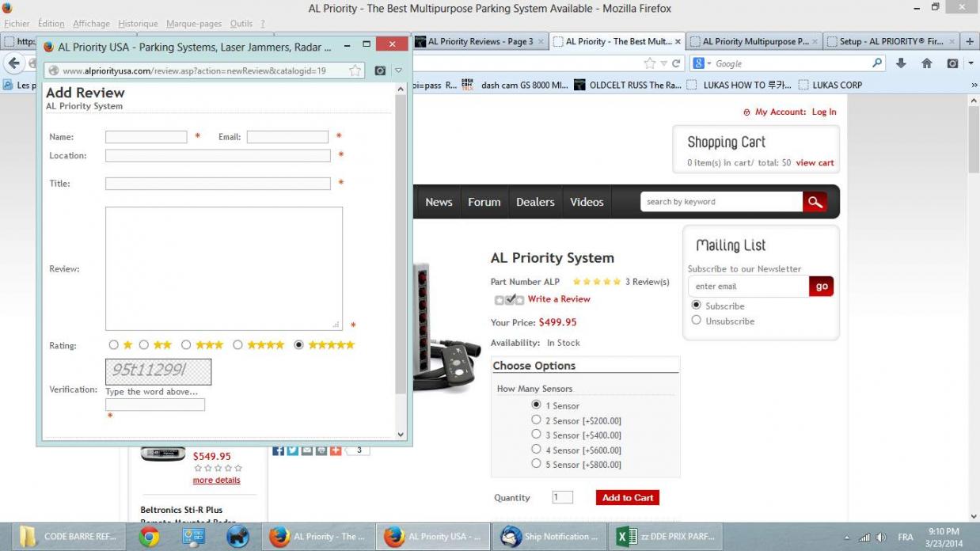Switch to AL Priority Reviews - Page 3 tab

tap(480, 41)
